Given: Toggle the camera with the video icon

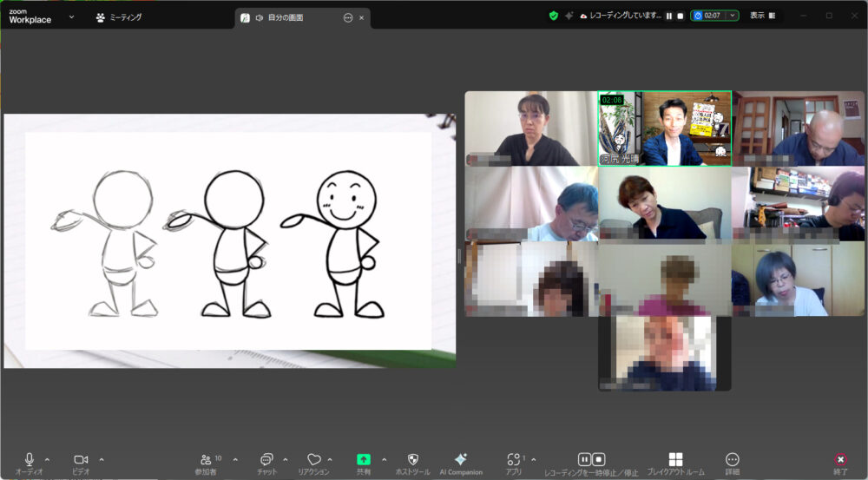Looking at the screenshot, I should 81,460.
